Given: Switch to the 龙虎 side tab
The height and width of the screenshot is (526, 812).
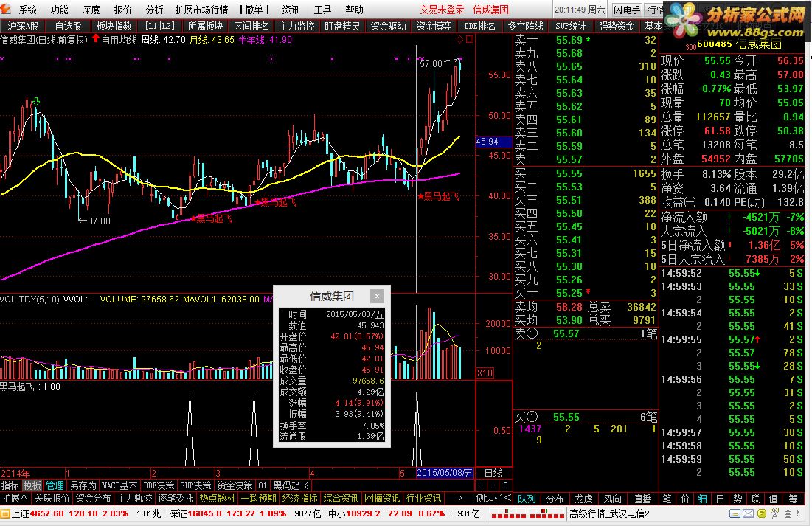Looking at the screenshot, I should tap(583, 499).
